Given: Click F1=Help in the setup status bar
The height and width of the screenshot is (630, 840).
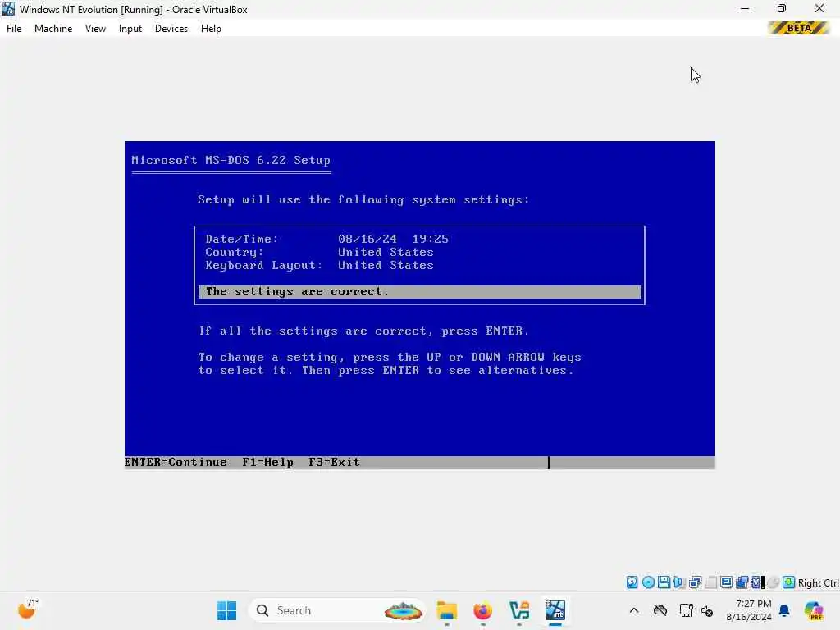Looking at the screenshot, I should tap(268, 462).
